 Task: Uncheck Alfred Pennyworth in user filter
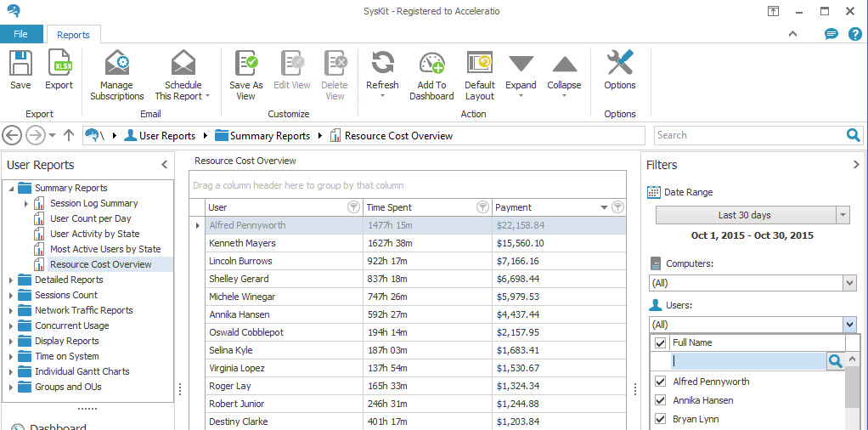coord(660,382)
